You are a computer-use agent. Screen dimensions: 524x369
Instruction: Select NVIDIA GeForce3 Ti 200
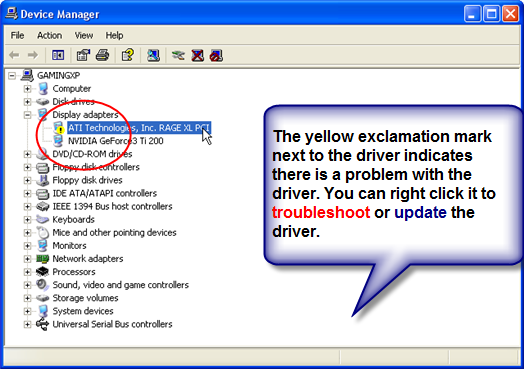pyautogui.click(x=116, y=141)
